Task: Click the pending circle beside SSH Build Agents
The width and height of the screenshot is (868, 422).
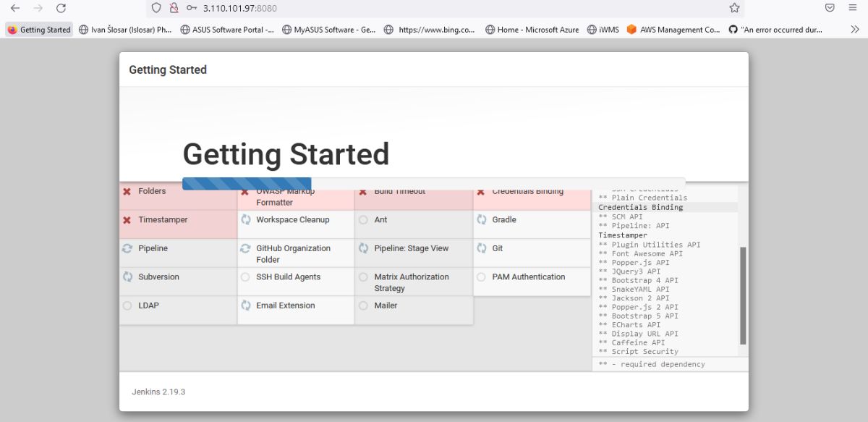Action: pos(245,277)
